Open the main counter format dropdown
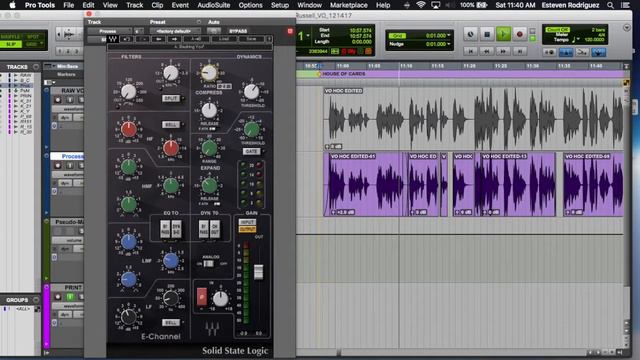 click(x=308, y=36)
